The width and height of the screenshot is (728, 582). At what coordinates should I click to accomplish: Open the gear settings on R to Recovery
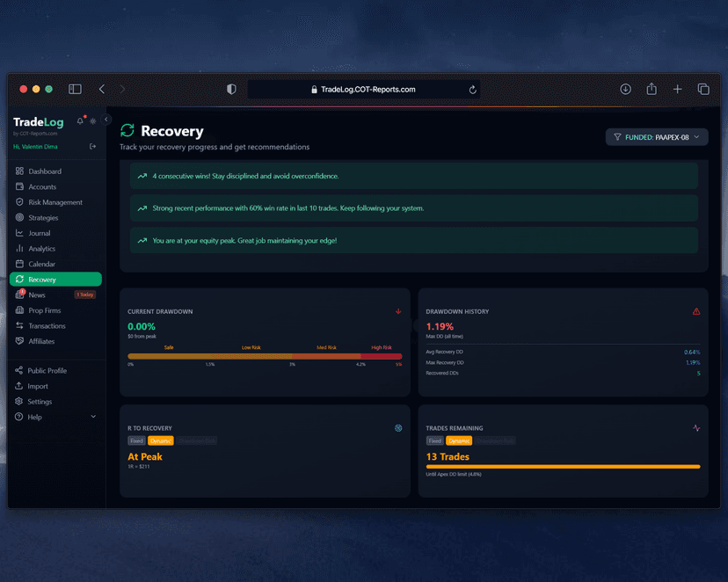pyautogui.click(x=397, y=428)
